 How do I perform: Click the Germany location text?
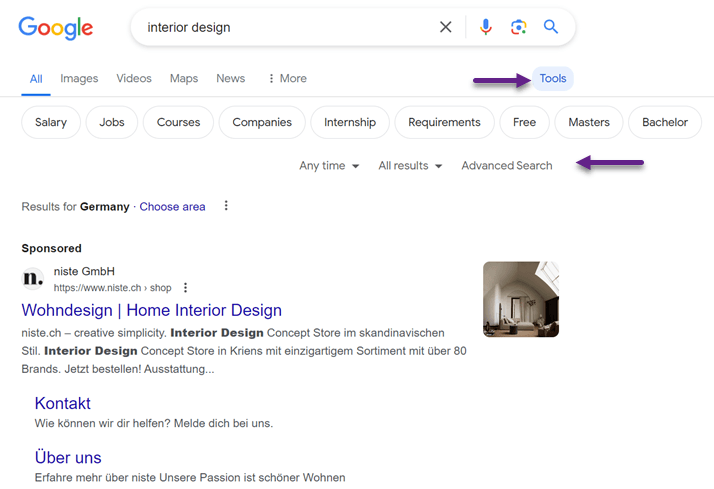(x=105, y=207)
